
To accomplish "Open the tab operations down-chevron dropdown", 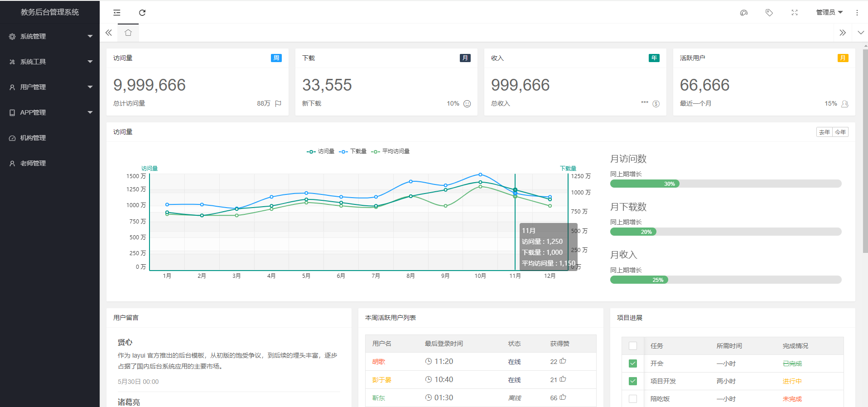I will tap(861, 33).
